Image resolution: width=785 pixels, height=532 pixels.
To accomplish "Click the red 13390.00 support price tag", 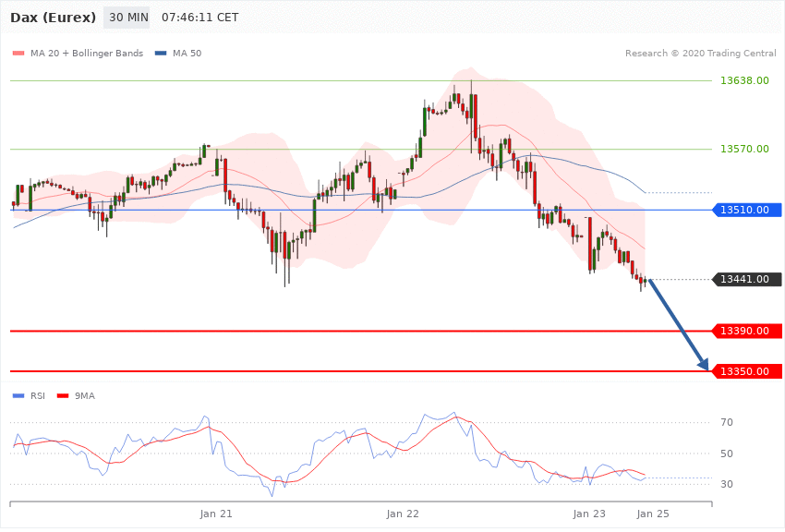I will (x=746, y=331).
